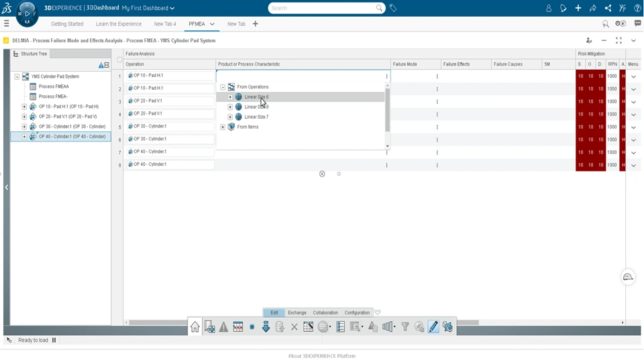Click the plus Add icon in top bar
The width and height of the screenshot is (644, 362).
pos(578,8)
